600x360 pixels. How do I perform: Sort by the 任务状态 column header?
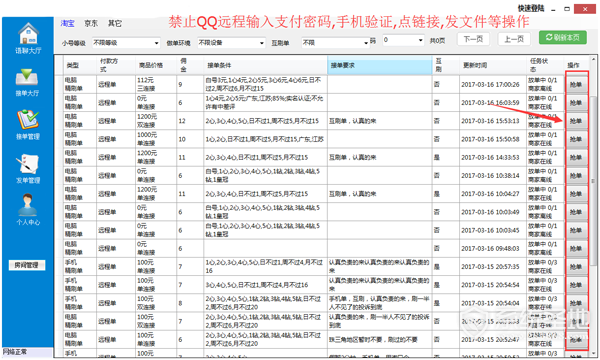click(545, 65)
